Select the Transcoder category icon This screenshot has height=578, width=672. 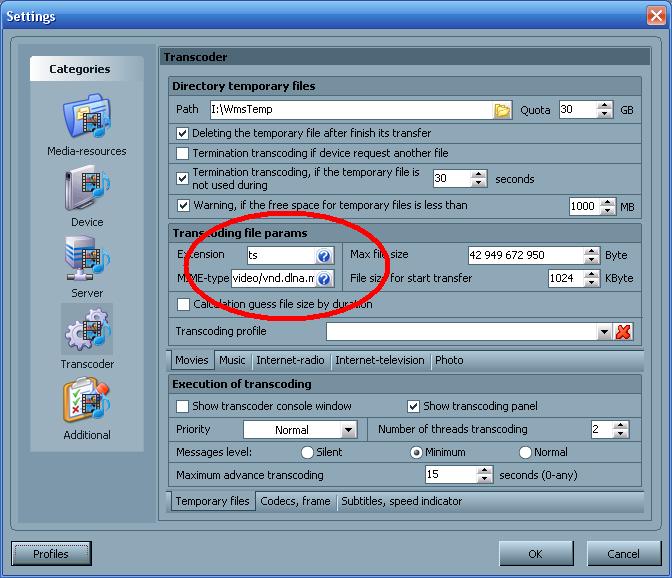point(87,329)
